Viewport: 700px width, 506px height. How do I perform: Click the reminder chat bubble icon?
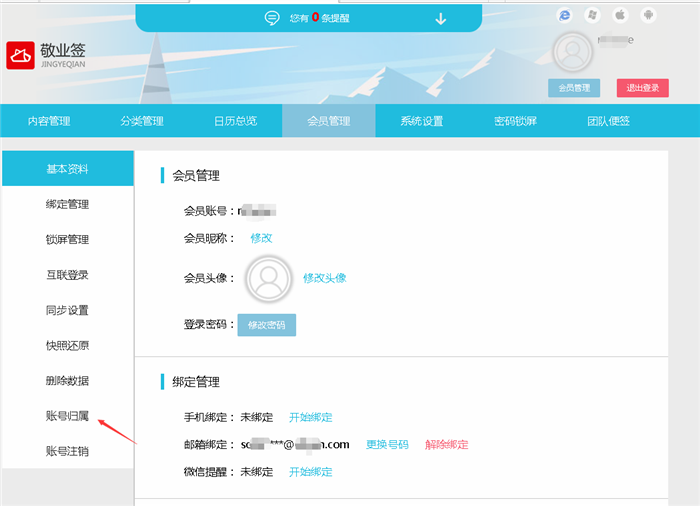[271, 18]
